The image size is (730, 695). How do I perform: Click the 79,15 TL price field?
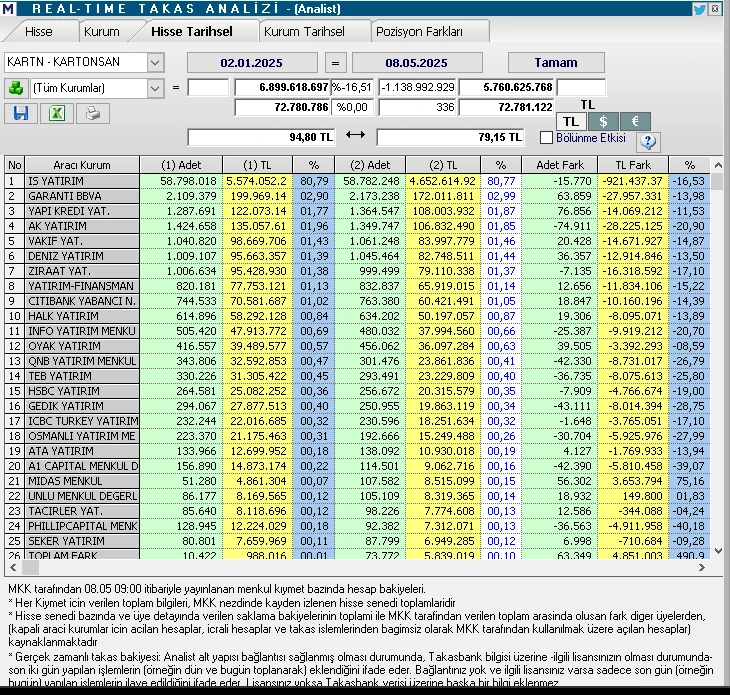tap(450, 137)
